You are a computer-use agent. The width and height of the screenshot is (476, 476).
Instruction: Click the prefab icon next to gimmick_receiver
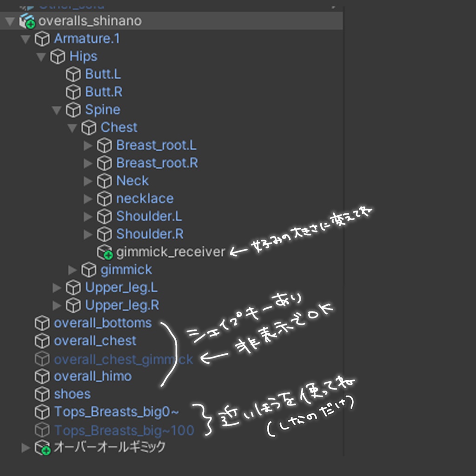[104, 251]
